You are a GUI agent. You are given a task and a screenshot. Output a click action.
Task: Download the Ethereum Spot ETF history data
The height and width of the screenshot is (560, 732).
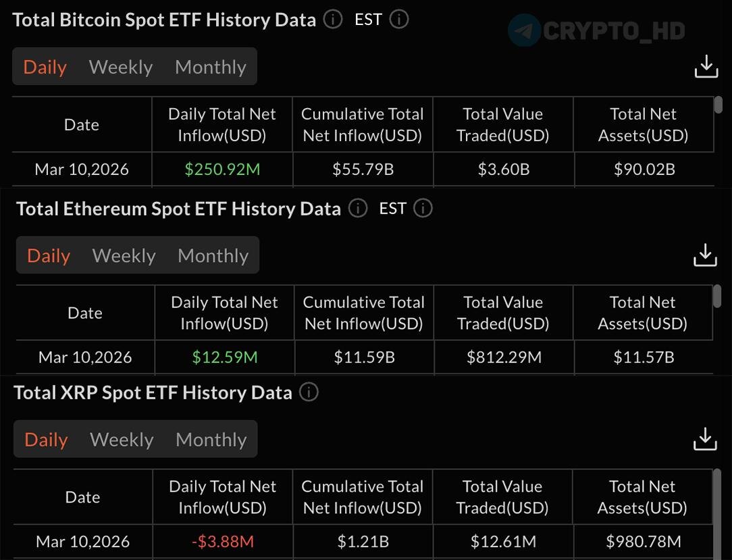click(x=705, y=255)
